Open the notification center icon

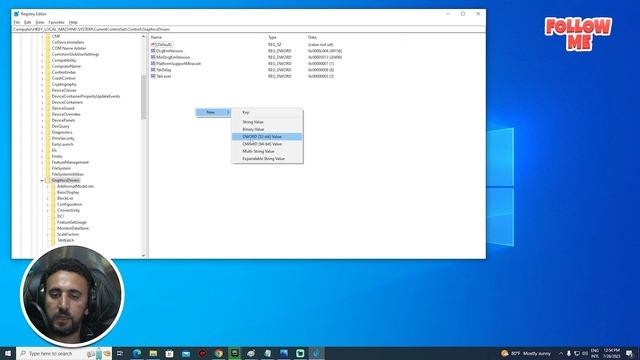point(629,353)
